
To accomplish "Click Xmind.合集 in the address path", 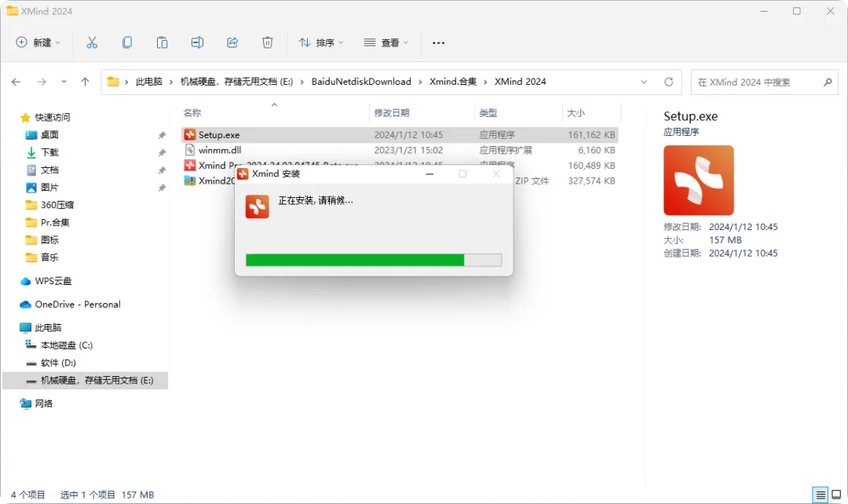I will tap(453, 82).
